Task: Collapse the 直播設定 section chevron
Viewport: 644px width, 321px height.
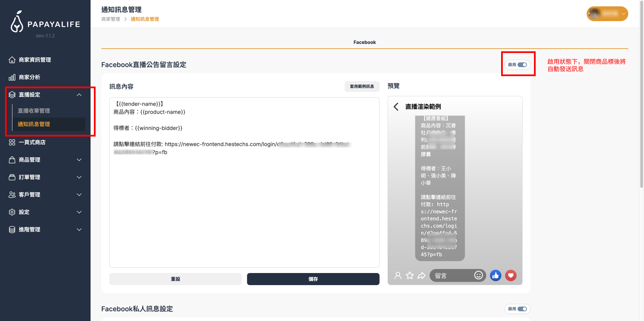Action: (x=79, y=95)
